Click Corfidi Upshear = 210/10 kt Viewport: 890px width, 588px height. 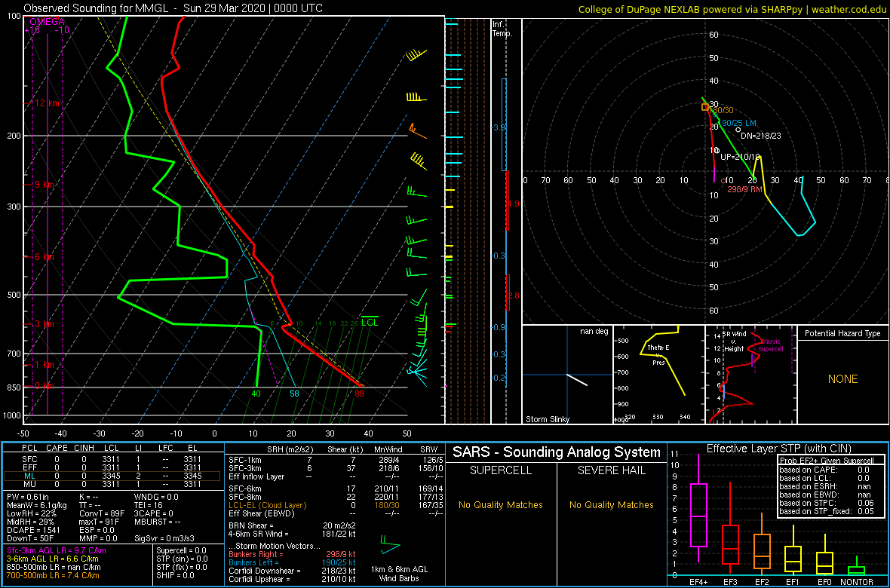[292, 579]
